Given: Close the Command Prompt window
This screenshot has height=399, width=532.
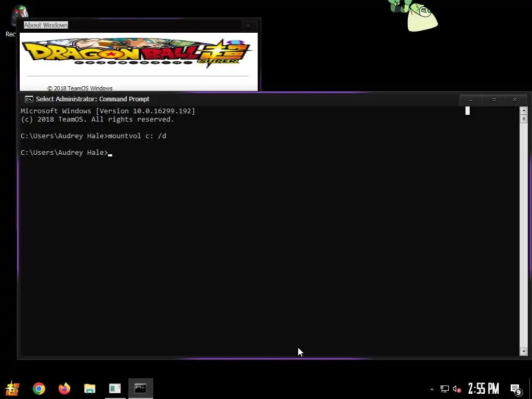Looking at the screenshot, I should [515, 100].
